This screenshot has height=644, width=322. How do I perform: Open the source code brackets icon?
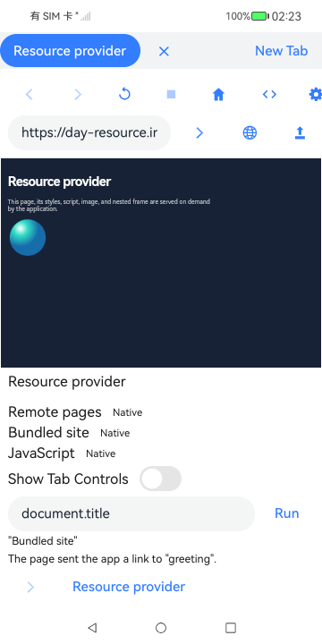(269, 95)
